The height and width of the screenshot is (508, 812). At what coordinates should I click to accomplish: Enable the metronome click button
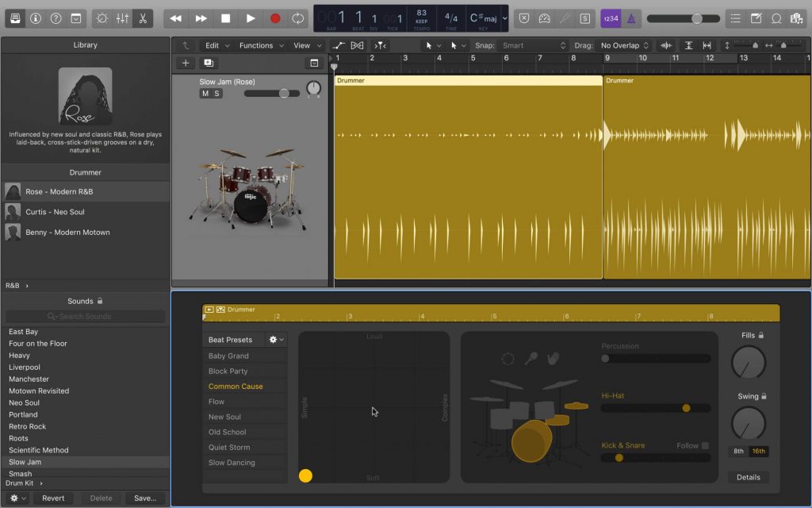coord(632,18)
